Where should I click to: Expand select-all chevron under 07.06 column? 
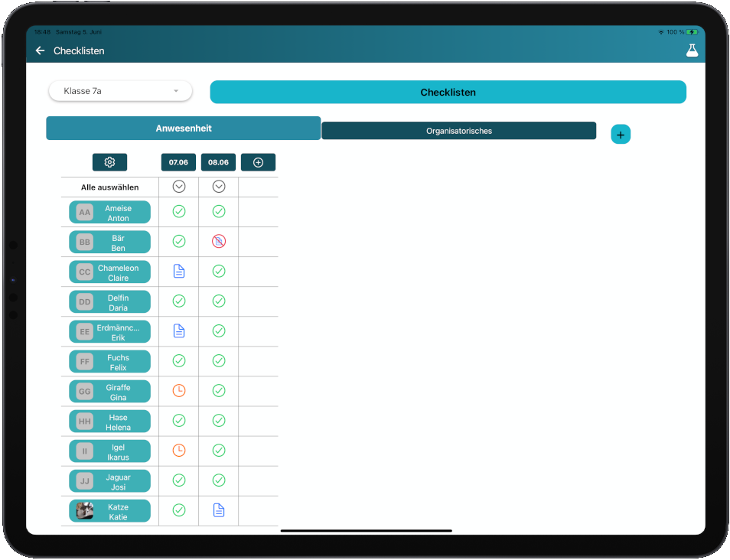(179, 187)
